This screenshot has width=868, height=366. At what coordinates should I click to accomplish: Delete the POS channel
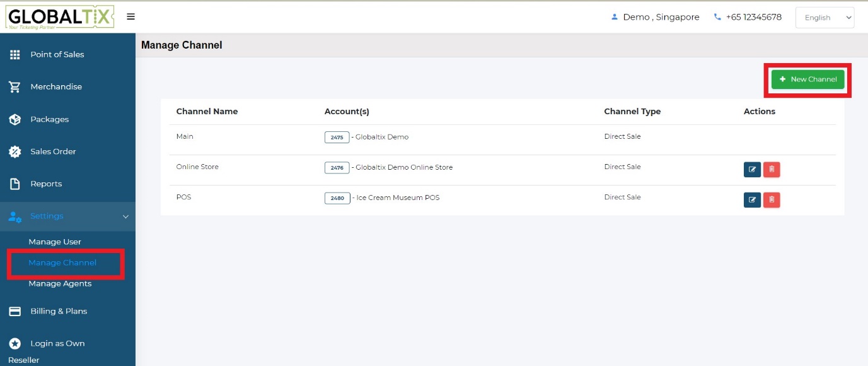[772, 200]
